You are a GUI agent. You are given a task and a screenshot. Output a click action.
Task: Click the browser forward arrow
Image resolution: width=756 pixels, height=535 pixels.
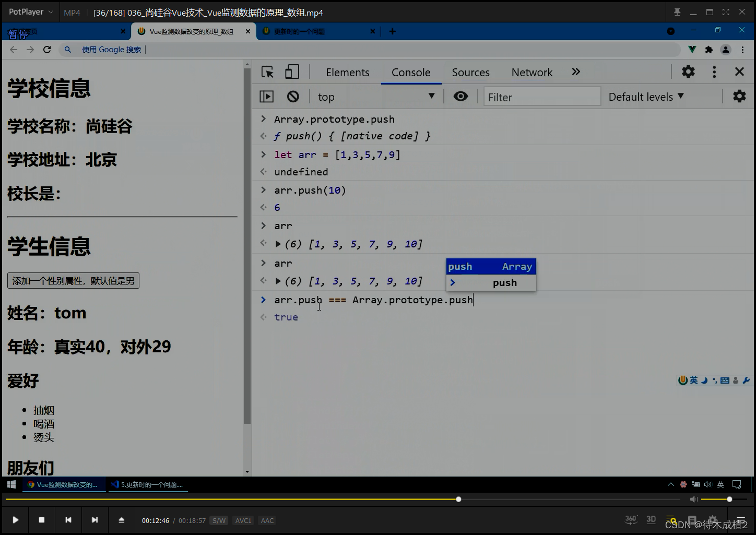tap(30, 50)
